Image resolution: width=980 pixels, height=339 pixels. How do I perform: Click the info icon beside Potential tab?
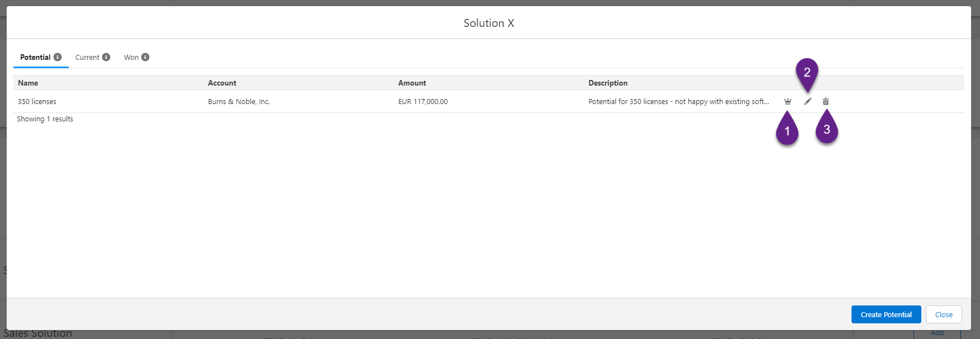[x=58, y=57]
